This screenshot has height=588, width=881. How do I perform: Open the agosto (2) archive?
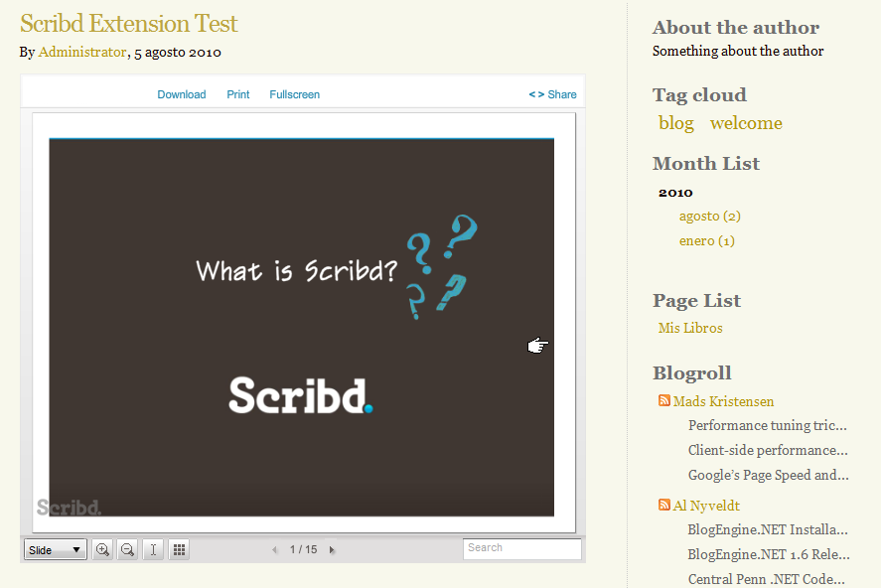pos(709,217)
